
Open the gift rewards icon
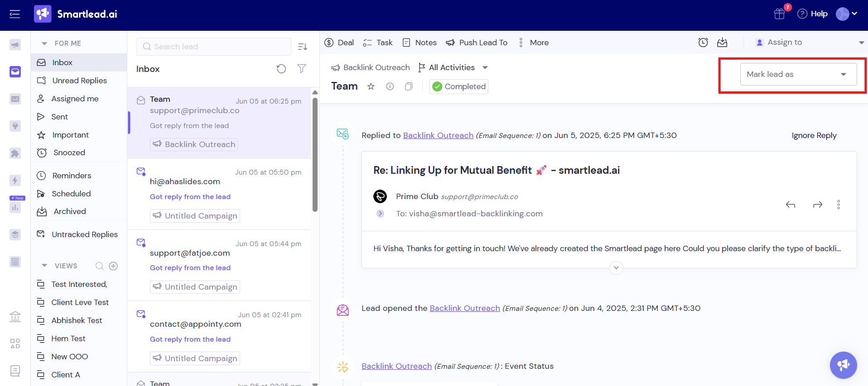point(780,14)
